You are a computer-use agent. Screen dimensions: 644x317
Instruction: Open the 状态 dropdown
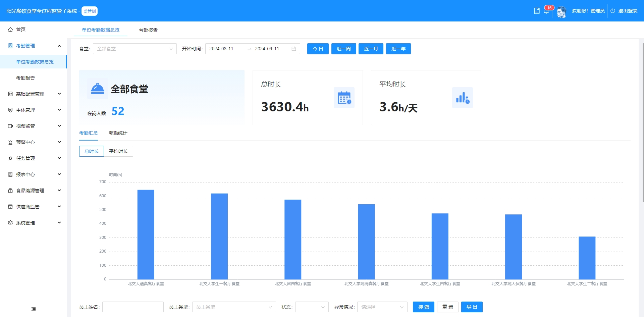point(312,307)
